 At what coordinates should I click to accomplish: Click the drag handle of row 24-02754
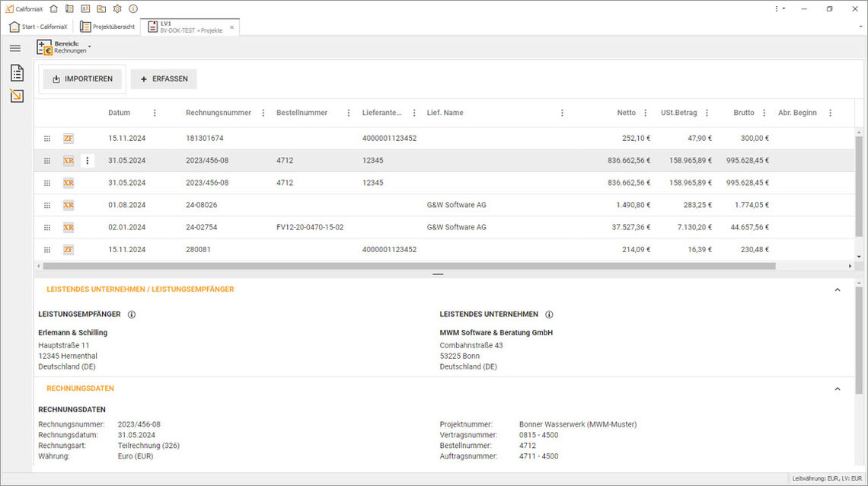pos(47,228)
